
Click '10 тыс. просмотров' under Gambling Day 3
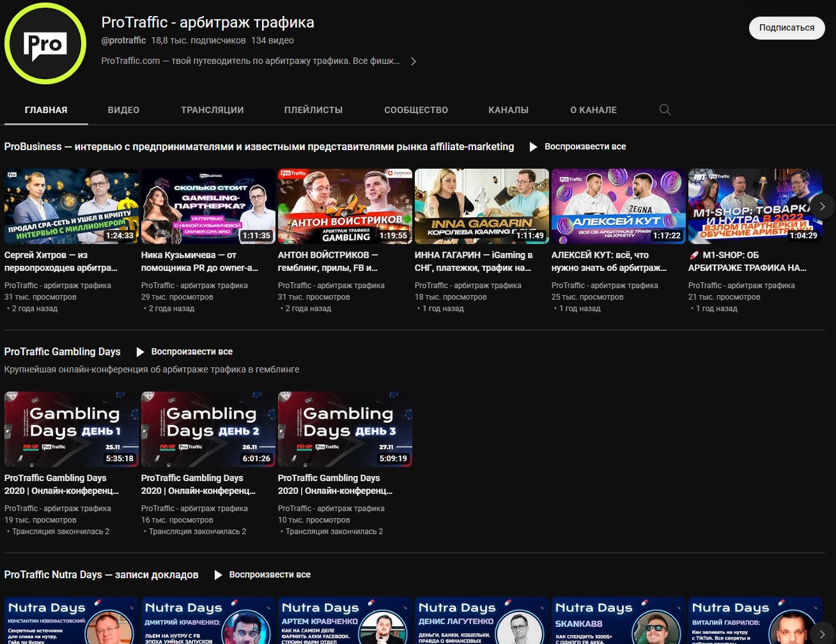coord(314,520)
